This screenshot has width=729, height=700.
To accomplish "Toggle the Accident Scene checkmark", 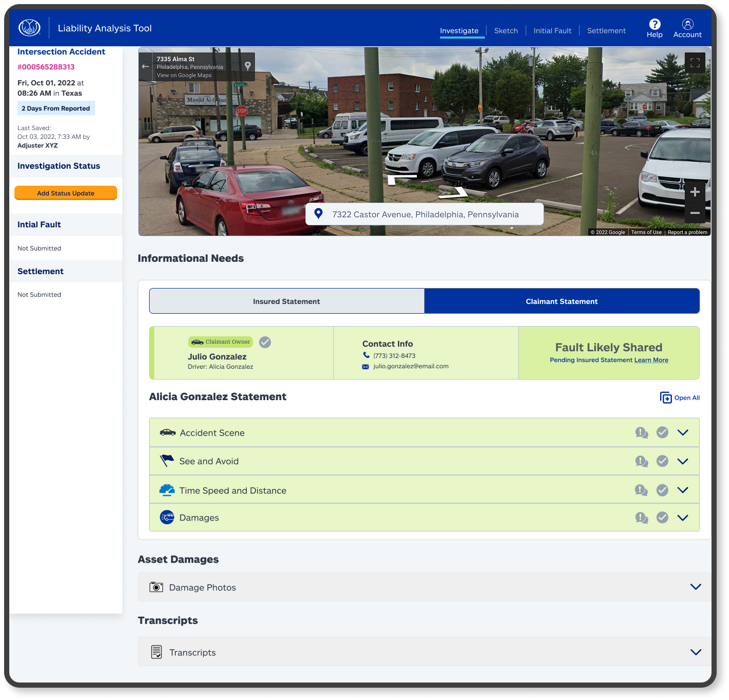I will [663, 433].
